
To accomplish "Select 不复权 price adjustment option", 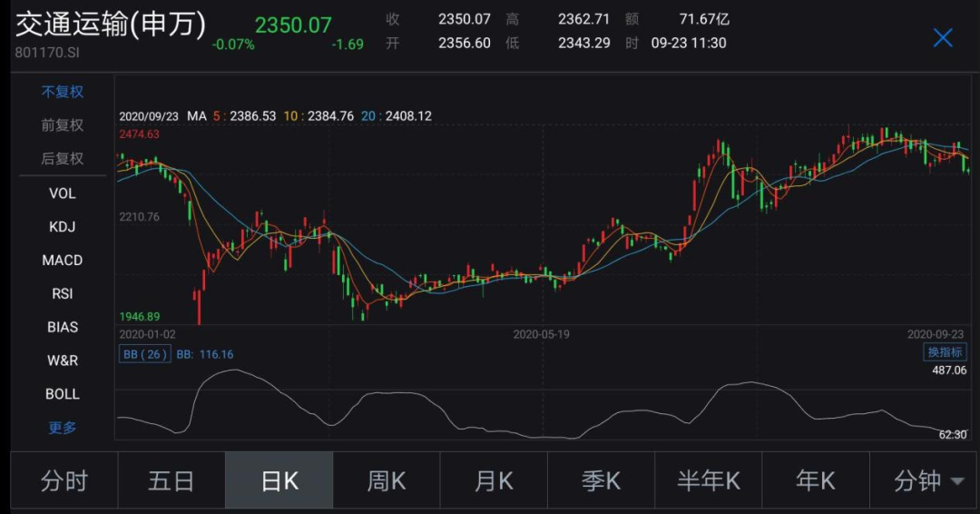I will [62, 92].
